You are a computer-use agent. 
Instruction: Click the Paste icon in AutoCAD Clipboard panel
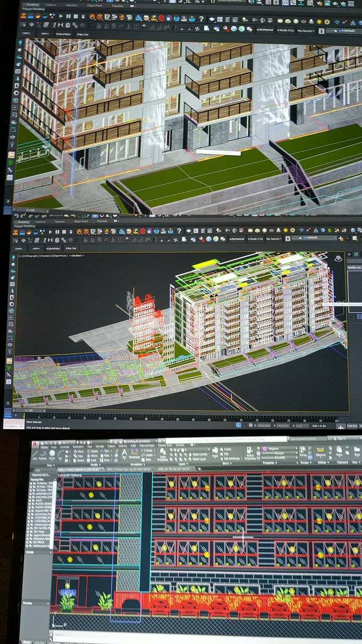point(339,451)
